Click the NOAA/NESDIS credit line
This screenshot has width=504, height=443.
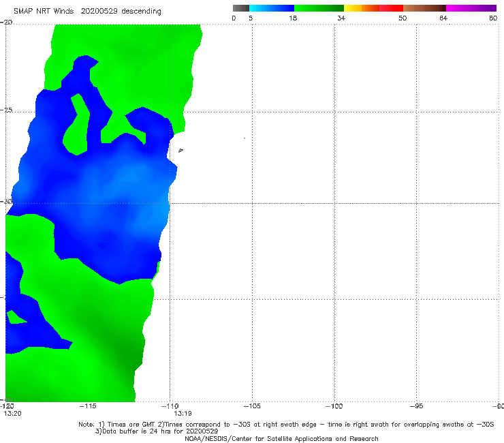tap(281, 439)
